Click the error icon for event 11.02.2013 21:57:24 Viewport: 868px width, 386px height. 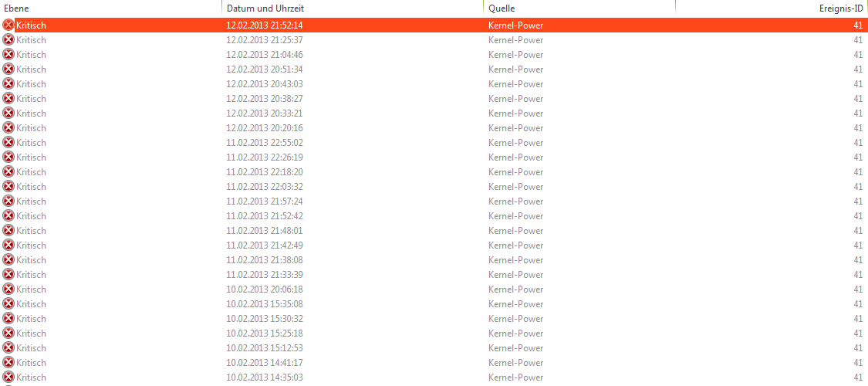coord(8,201)
